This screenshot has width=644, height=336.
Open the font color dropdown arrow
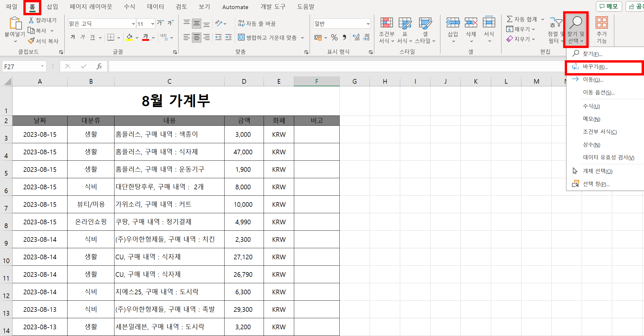click(153, 38)
